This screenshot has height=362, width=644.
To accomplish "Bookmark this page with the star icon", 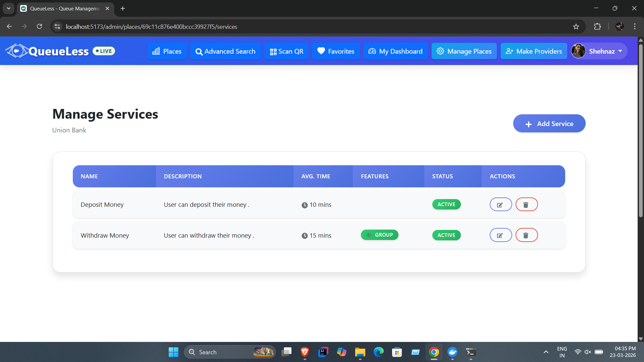I will (576, 26).
